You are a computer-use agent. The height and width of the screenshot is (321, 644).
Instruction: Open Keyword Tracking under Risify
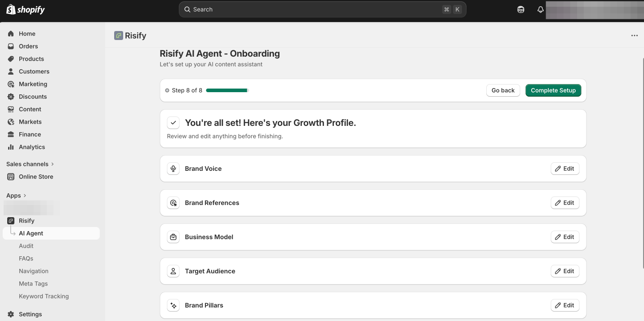point(44,296)
